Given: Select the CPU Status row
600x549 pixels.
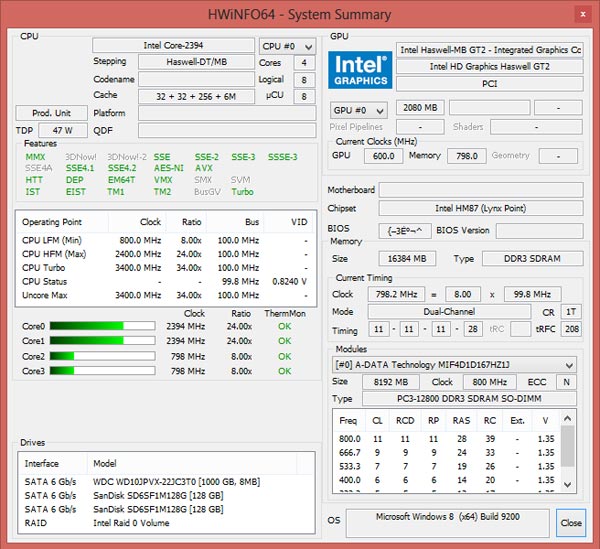Looking at the screenshot, I should tap(165, 282).
